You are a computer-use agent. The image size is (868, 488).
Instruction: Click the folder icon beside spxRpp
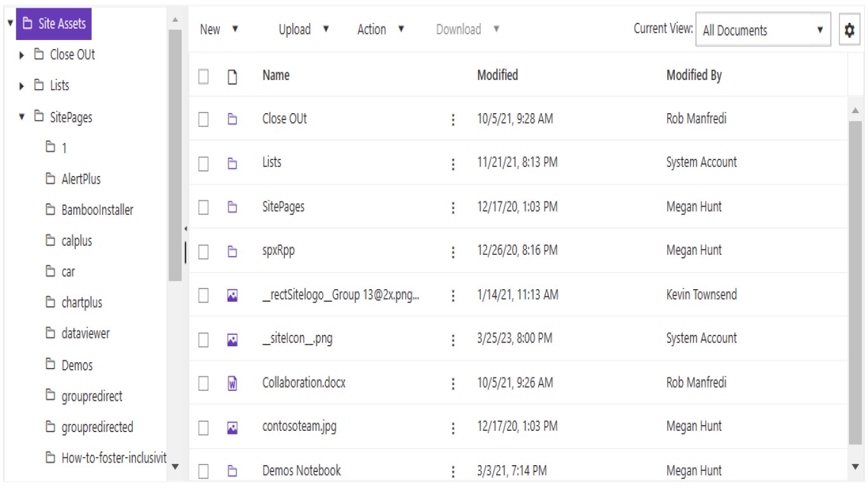tap(233, 252)
